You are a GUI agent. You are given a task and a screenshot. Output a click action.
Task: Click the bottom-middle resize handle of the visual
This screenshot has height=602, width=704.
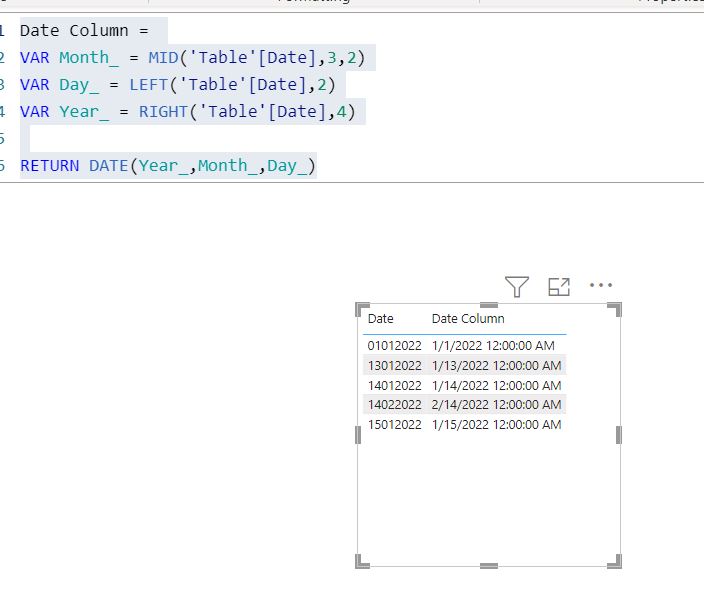point(489,566)
